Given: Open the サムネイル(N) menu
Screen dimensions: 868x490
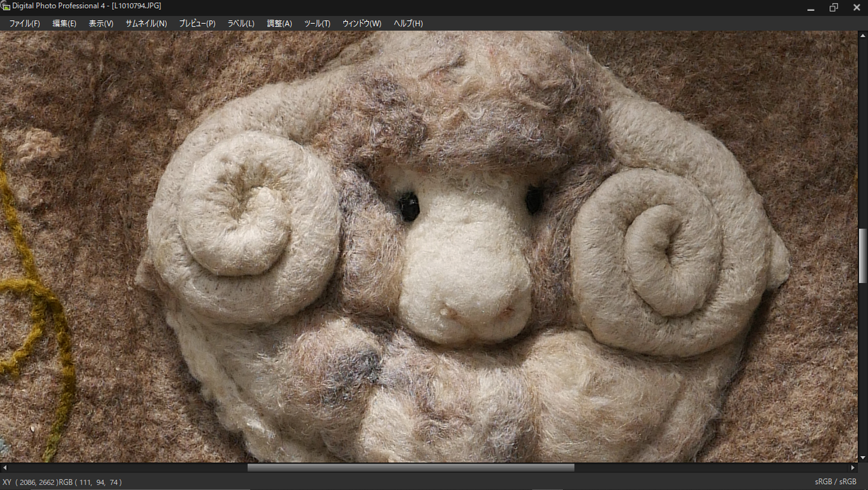Looking at the screenshot, I should coord(146,24).
